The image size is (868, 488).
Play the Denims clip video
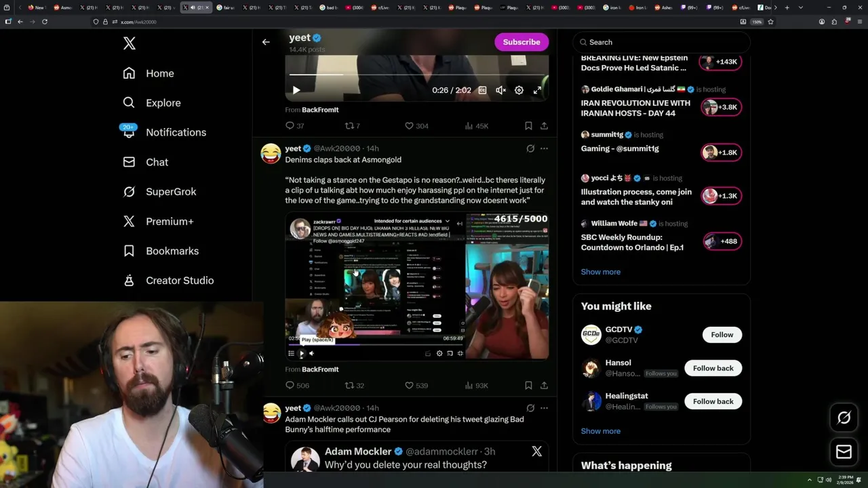click(x=302, y=353)
